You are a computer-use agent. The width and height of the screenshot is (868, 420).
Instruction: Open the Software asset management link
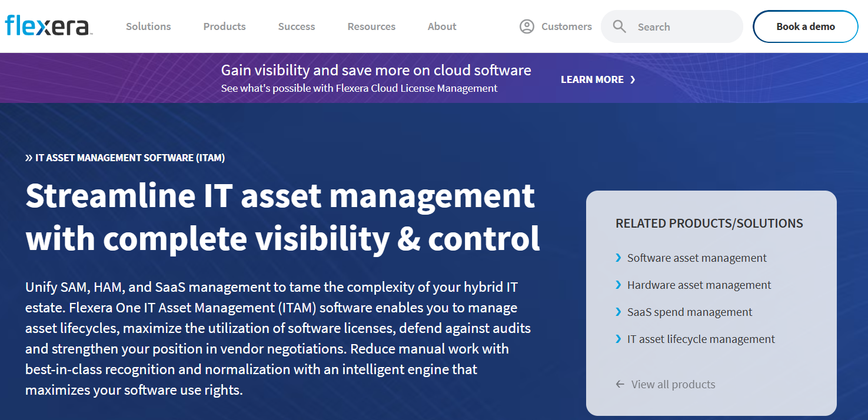click(x=697, y=258)
